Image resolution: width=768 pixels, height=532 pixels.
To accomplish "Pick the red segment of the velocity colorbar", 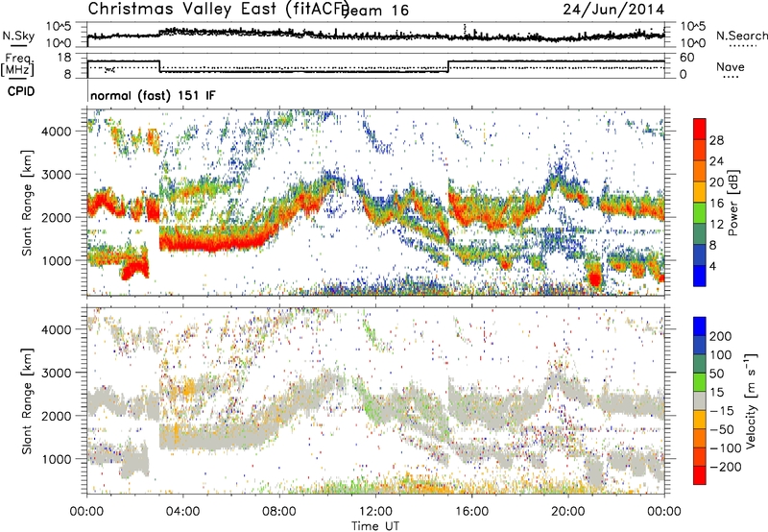I will [x=700, y=475].
